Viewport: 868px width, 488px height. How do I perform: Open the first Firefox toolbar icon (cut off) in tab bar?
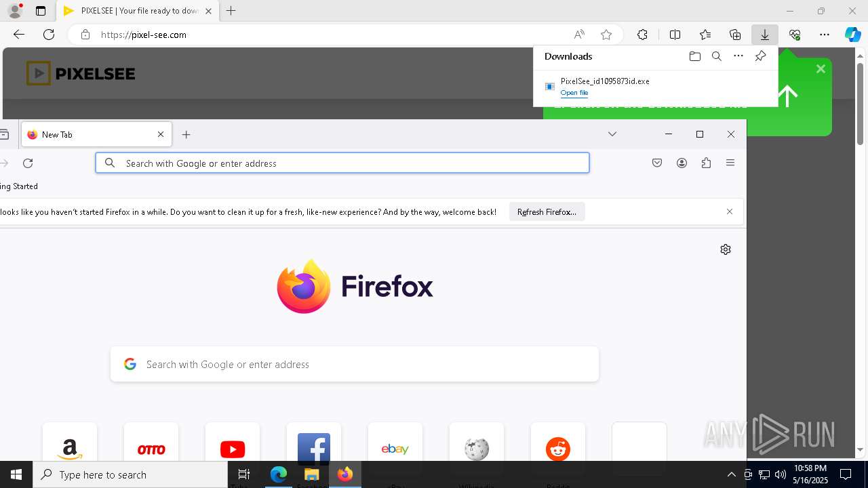pos(3,134)
